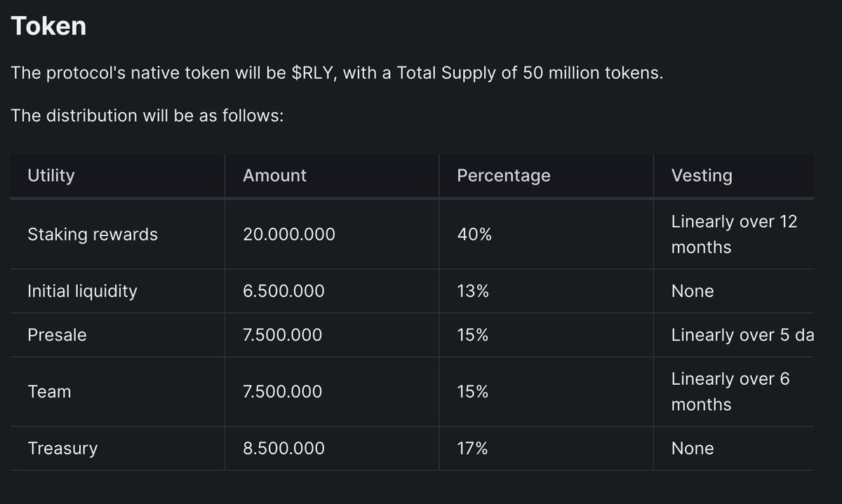Image resolution: width=842 pixels, height=504 pixels.
Task: Click the Utility column header
Action: coord(51,175)
